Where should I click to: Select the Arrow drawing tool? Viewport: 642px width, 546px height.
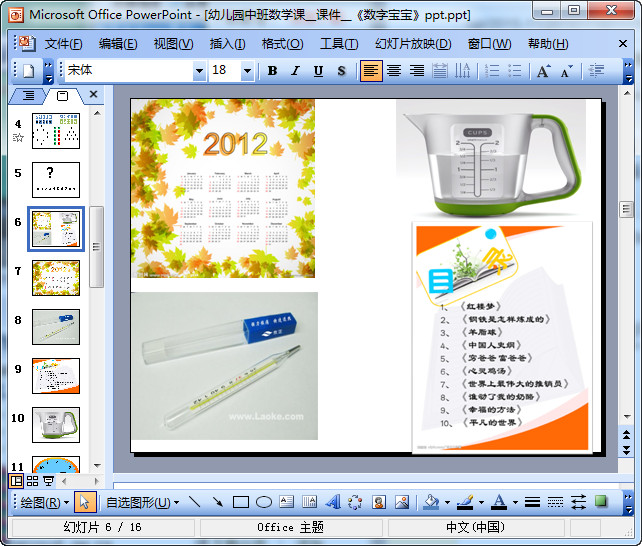coord(217,502)
